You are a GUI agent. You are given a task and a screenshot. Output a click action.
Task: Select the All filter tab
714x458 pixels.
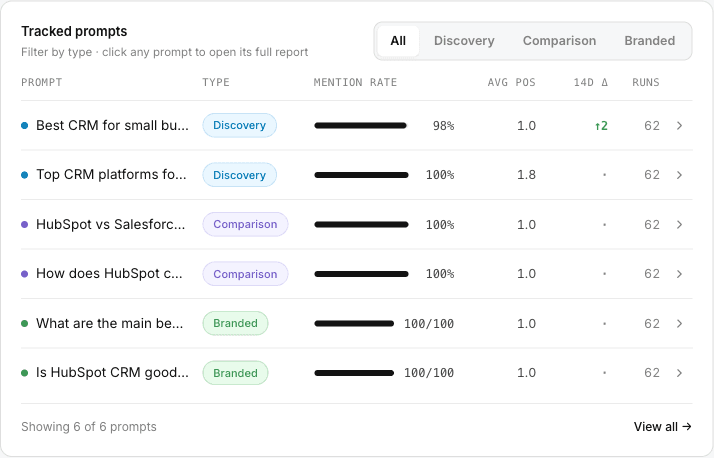[x=398, y=41]
